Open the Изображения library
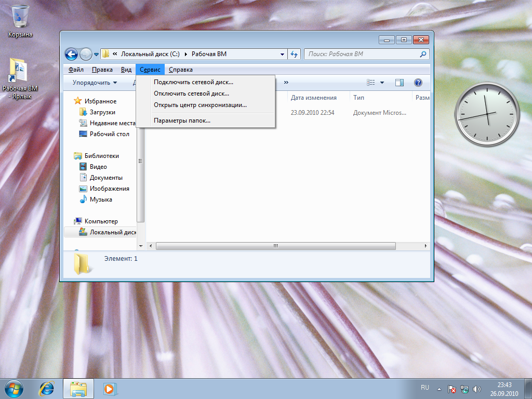 point(110,188)
